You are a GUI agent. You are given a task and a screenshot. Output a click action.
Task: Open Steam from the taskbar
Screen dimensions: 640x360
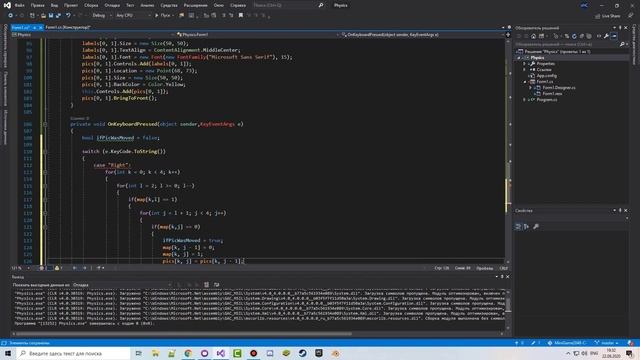coord(302,353)
